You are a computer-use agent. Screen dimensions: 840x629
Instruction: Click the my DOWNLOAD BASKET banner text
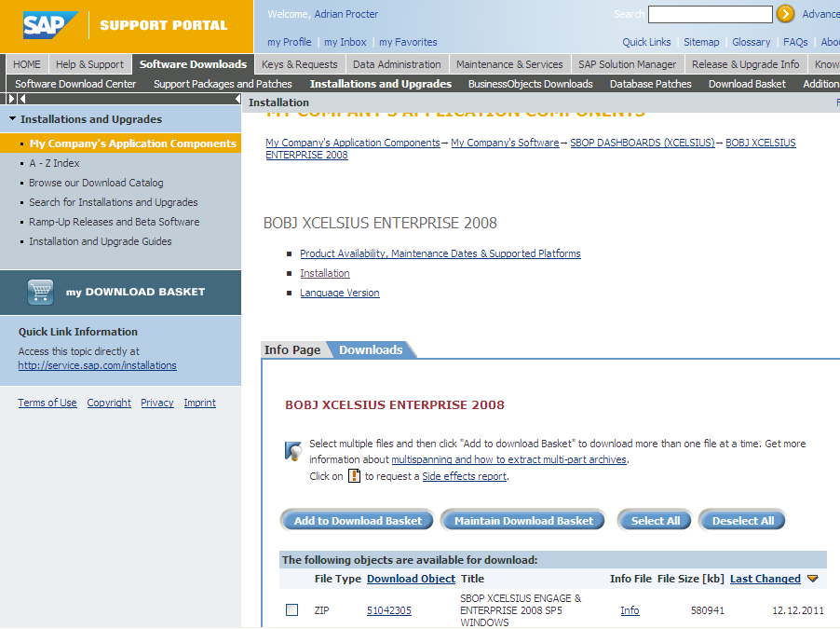pos(136,292)
